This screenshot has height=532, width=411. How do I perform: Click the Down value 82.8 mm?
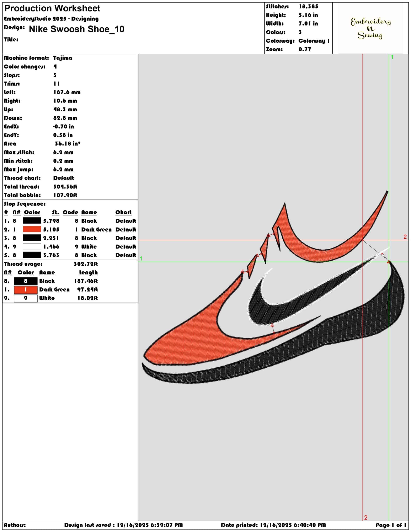pyautogui.click(x=65, y=118)
